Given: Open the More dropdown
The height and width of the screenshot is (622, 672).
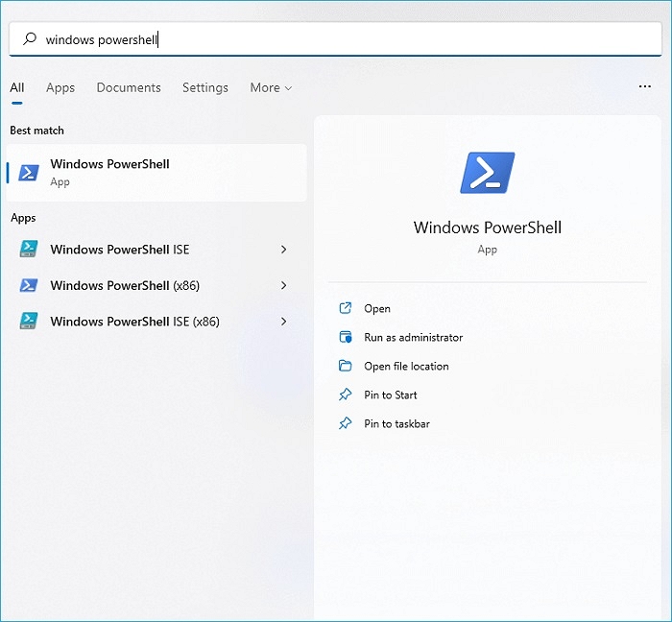Looking at the screenshot, I should coord(271,87).
